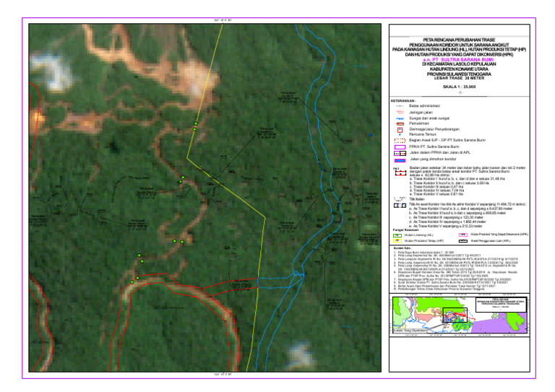Image resolution: width=555 pixels, height=392 pixels.
Task: Click the 'As Trase Koridor III sepanjang ± 123,30 meter' line
Action: (x=446, y=217)
